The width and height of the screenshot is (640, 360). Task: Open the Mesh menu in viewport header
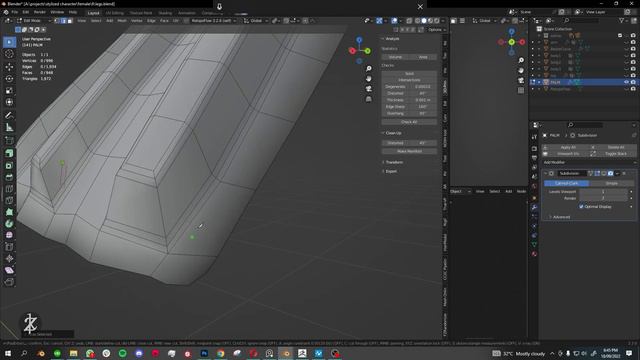(x=122, y=20)
